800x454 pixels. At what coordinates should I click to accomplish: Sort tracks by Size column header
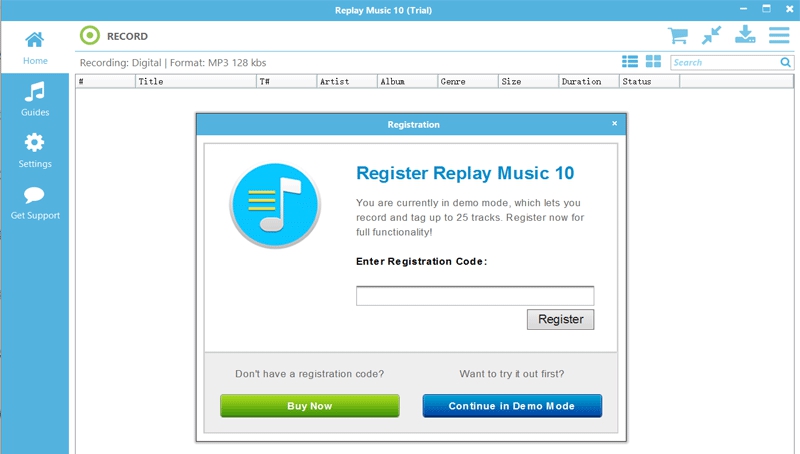[x=528, y=82]
